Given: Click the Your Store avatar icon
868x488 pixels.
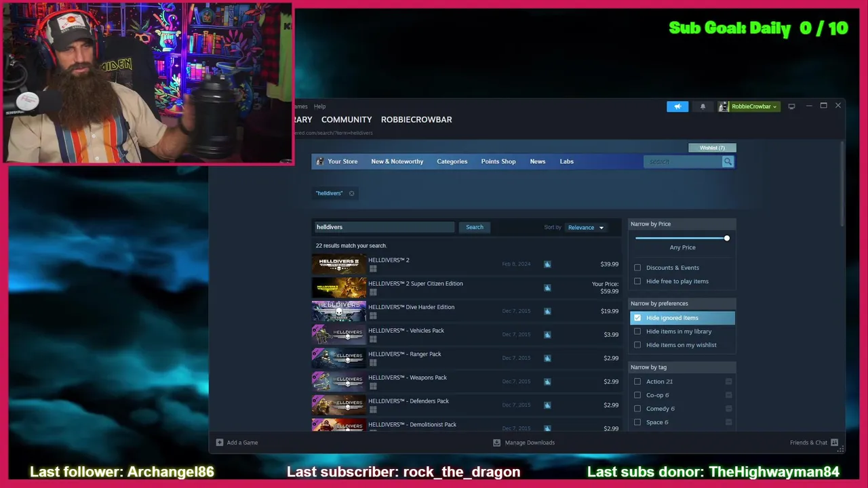Looking at the screenshot, I should coord(320,161).
